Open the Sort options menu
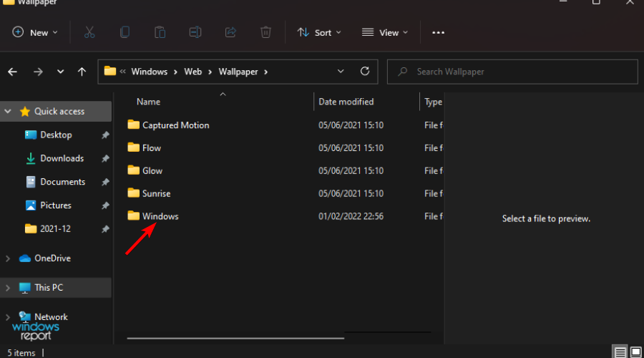 319,32
